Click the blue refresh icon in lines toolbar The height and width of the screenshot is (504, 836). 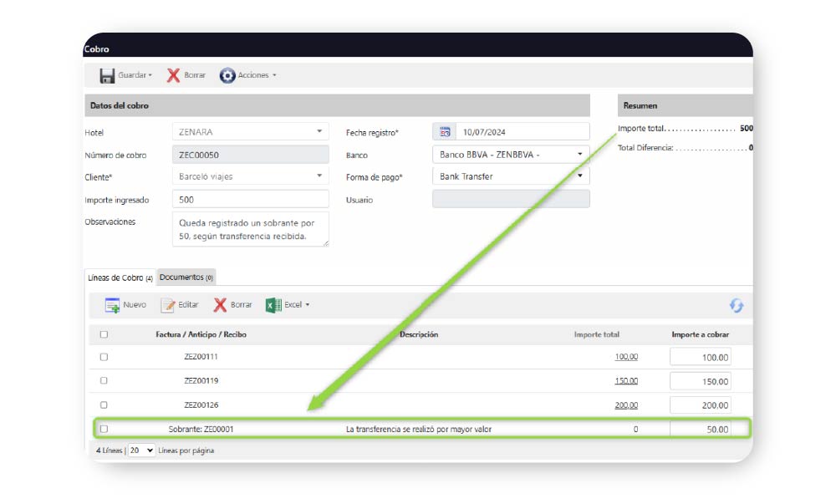737,306
